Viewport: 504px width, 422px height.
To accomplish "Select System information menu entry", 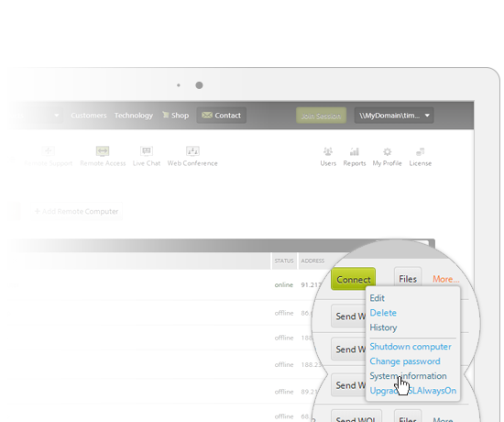I will (408, 376).
